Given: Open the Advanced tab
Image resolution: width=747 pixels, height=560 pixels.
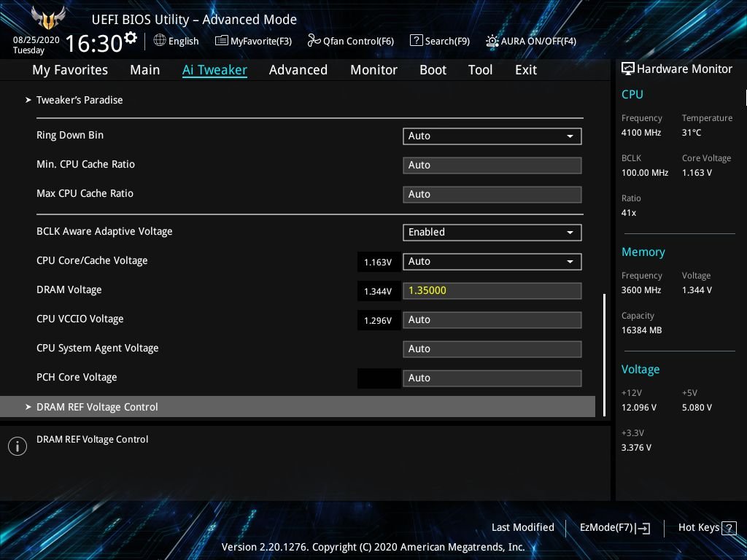Looking at the screenshot, I should point(298,70).
